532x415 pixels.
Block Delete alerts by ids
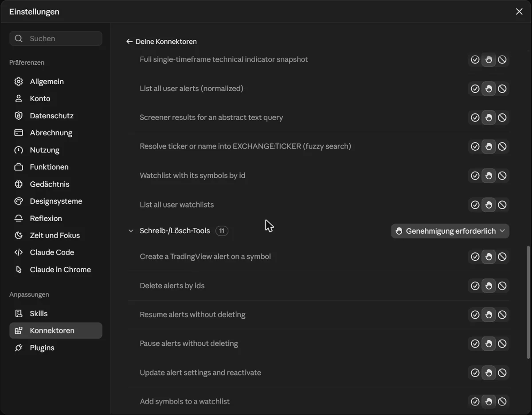click(x=502, y=286)
